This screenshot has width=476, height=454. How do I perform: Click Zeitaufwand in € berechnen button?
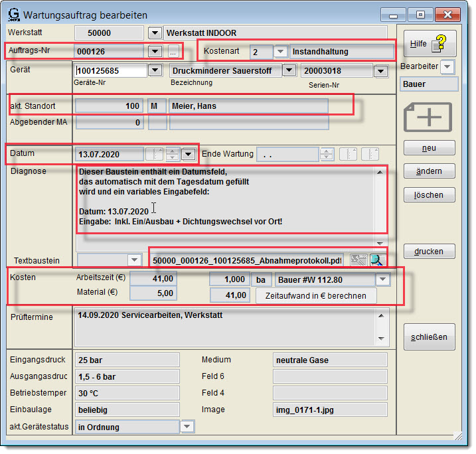[x=315, y=296]
